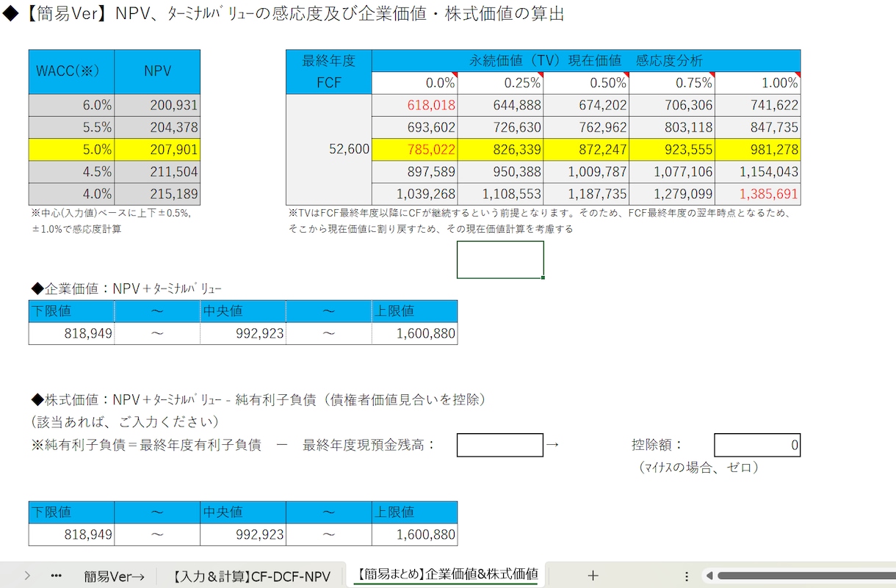This screenshot has width=896, height=588.
Task: Click the previous-sheet navigation arrow
Action: (27, 576)
